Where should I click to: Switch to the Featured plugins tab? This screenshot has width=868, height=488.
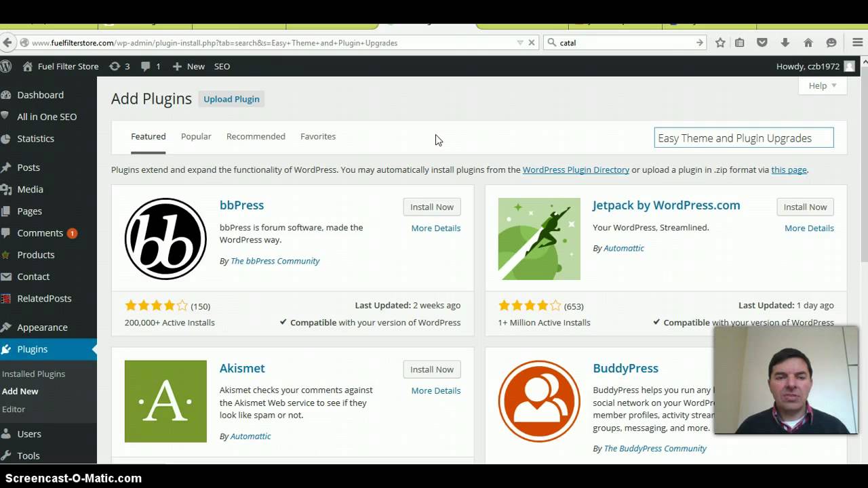[x=148, y=136]
